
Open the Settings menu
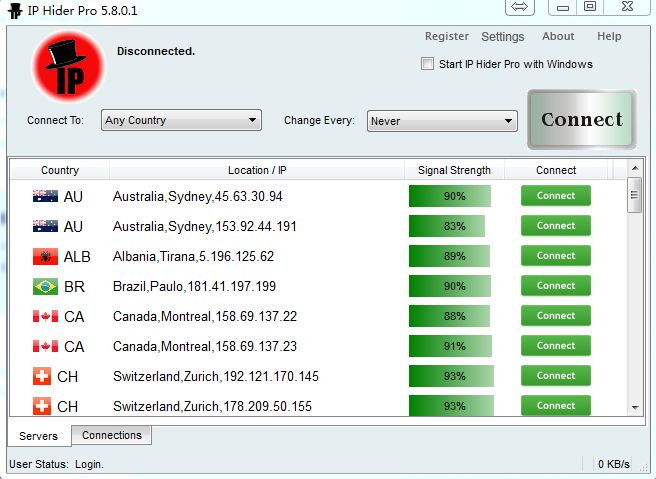[x=502, y=36]
